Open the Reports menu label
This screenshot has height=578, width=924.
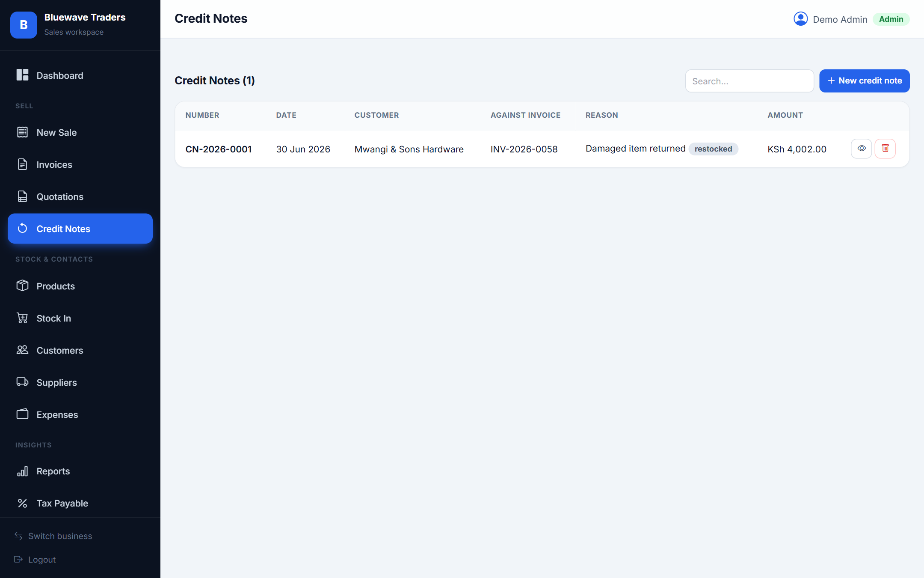pos(53,471)
